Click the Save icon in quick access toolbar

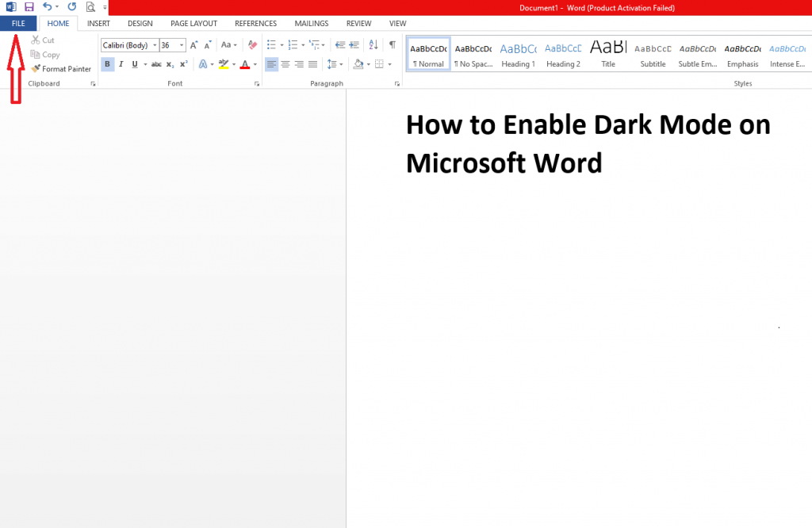point(29,6)
